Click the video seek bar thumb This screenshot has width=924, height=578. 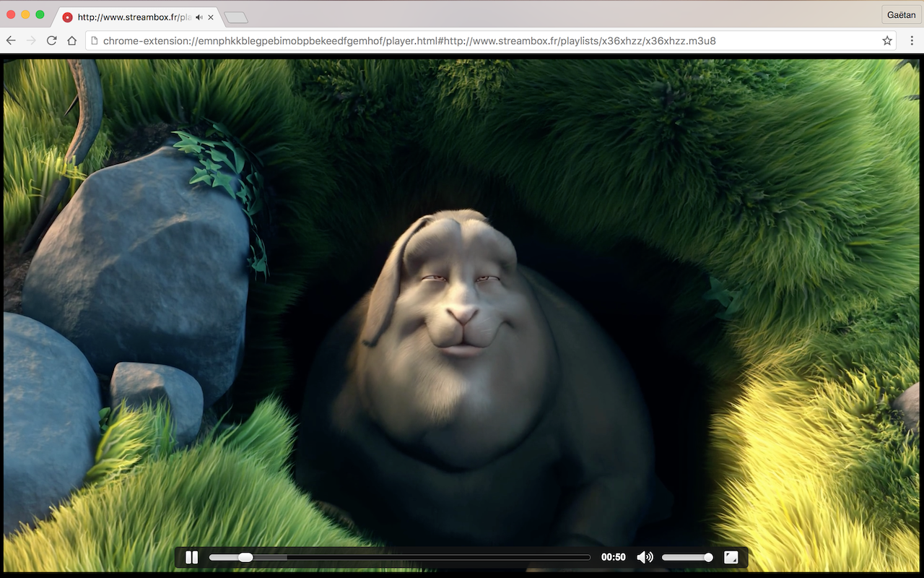tap(245, 558)
